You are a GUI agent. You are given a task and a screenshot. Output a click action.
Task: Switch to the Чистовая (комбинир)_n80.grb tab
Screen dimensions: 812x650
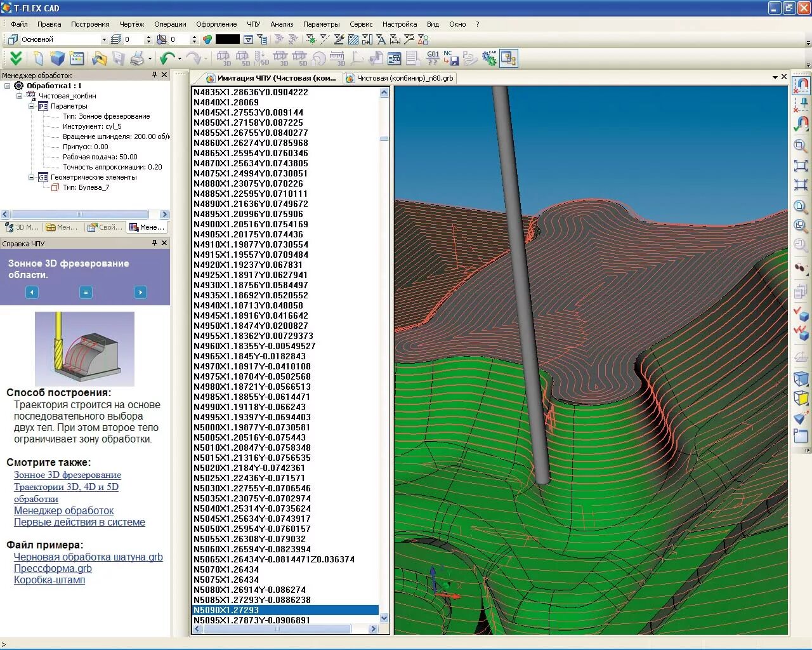(x=400, y=78)
